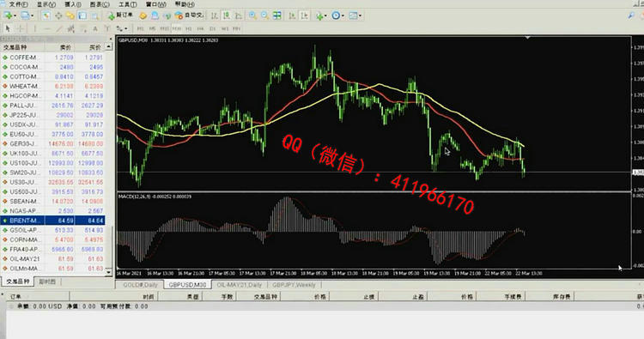Toggle chart shift in the toolbar
Image resolution: width=644 pixels, height=339 pixels.
click(x=304, y=15)
